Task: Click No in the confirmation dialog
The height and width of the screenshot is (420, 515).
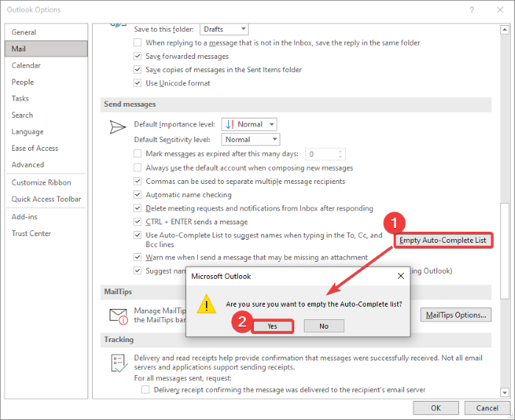Action: pyautogui.click(x=324, y=326)
